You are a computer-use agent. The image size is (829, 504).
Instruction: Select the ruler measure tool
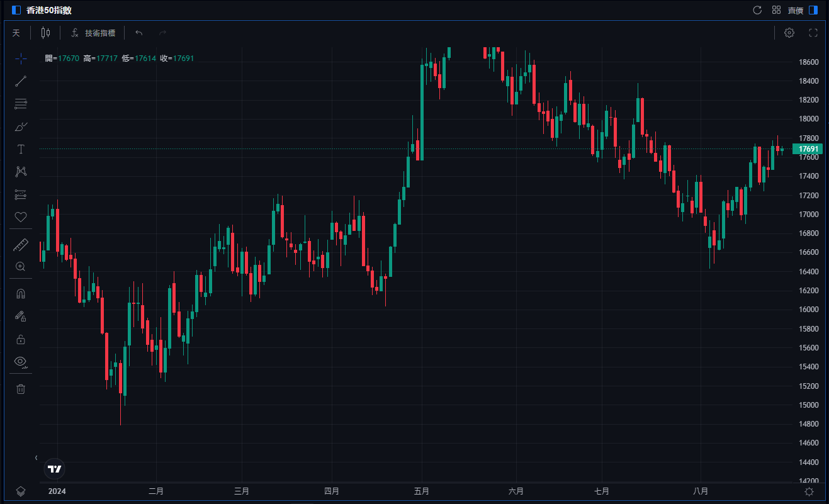tap(21, 245)
